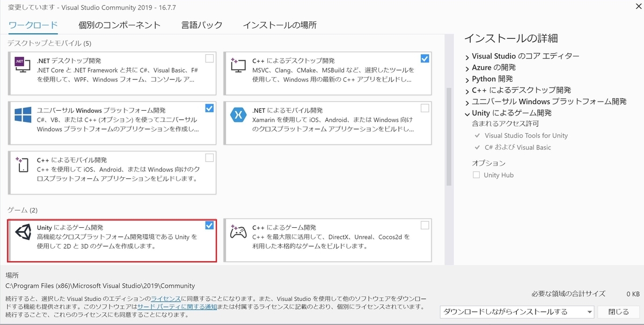Switch to the 言語パック tab
Screen dimensions: 644x325
[x=201, y=25]
